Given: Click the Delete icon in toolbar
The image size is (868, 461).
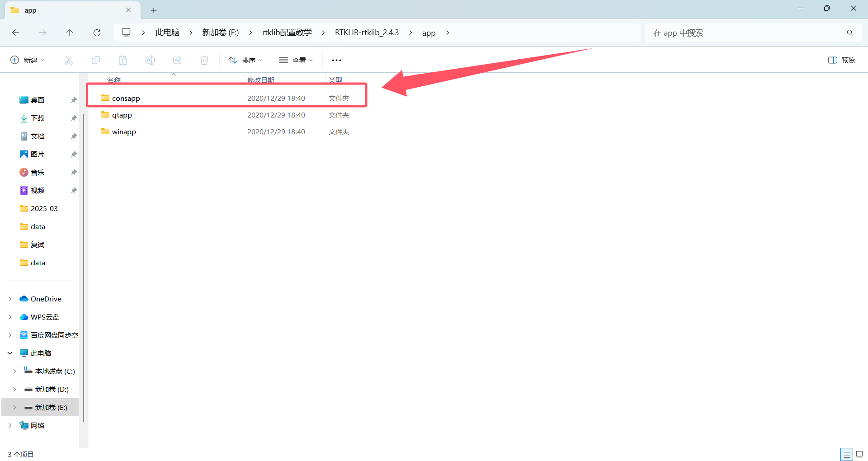Looking at the screenshot, I should [204, 60].
